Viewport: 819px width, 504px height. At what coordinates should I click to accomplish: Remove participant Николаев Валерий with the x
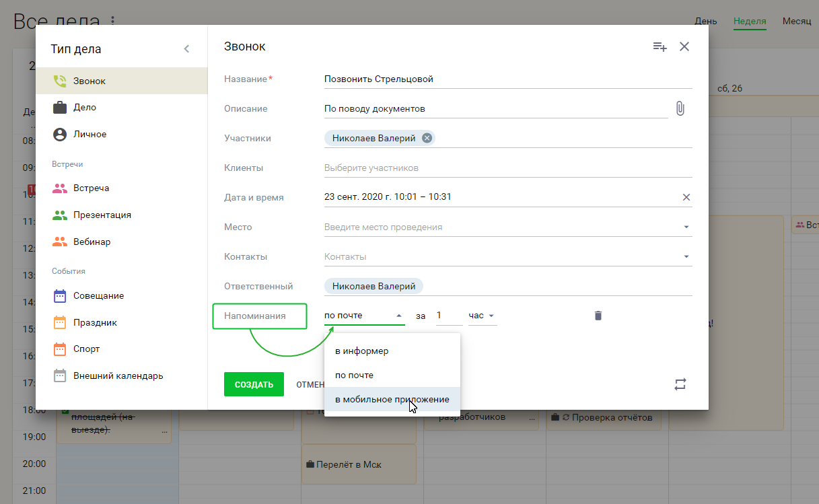click(x=427, y=138)
